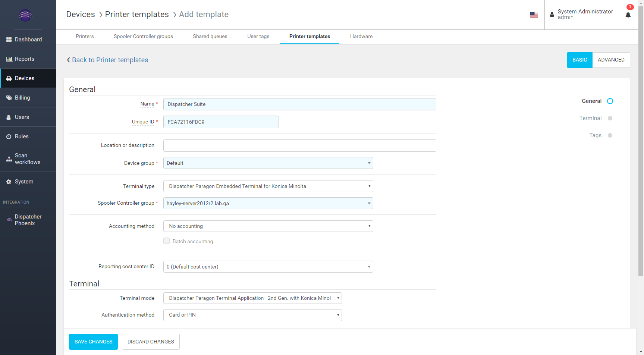644x355 pixels.
Task: Jump to Tags section via dot marker
Action: (x=610, y=135)
